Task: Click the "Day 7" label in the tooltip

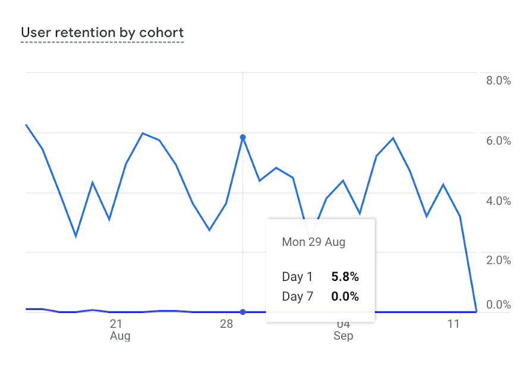Action: [297, 296]
